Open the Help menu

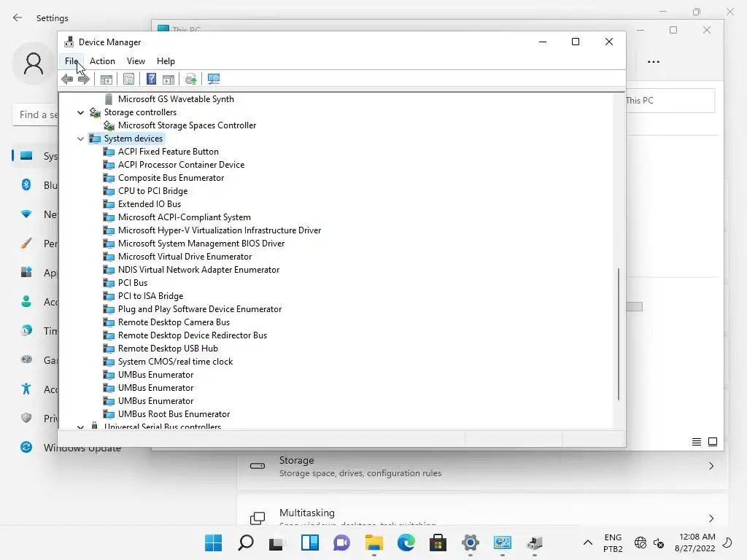point(166,61)
